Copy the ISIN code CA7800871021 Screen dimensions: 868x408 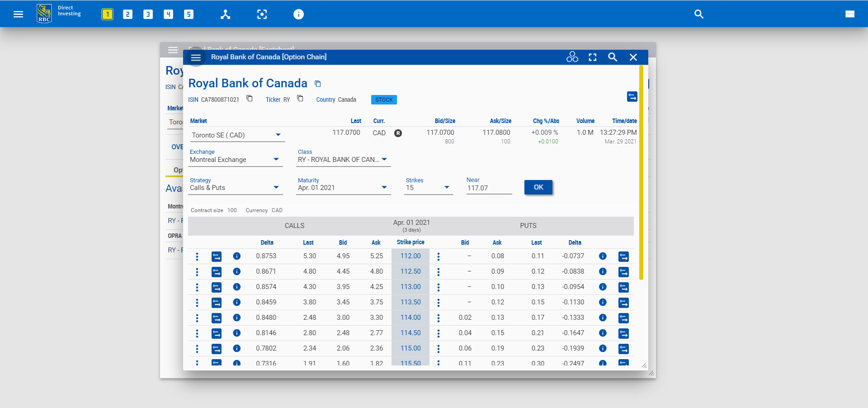point(249,98)
